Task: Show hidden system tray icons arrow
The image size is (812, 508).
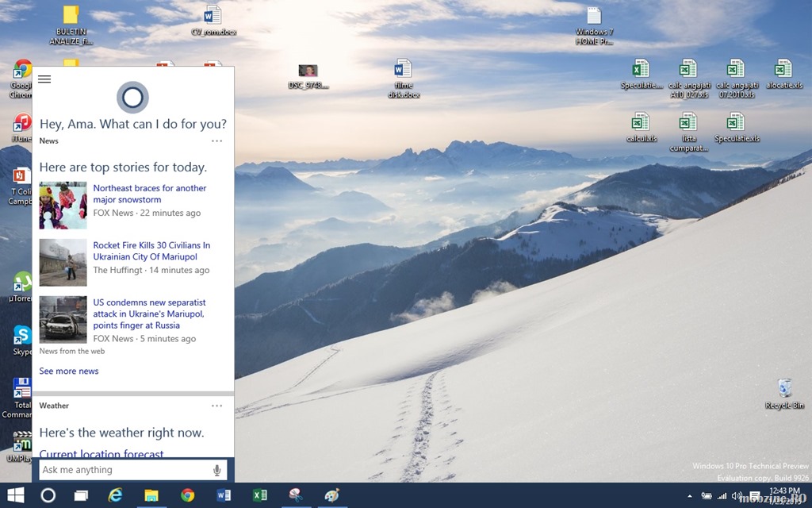Action: click(x=689, y=496)
